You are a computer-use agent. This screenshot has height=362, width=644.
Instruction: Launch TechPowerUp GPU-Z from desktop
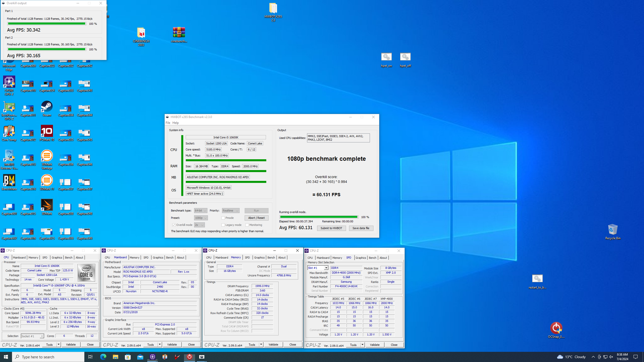pyautogui.click(x=9, y=110)
